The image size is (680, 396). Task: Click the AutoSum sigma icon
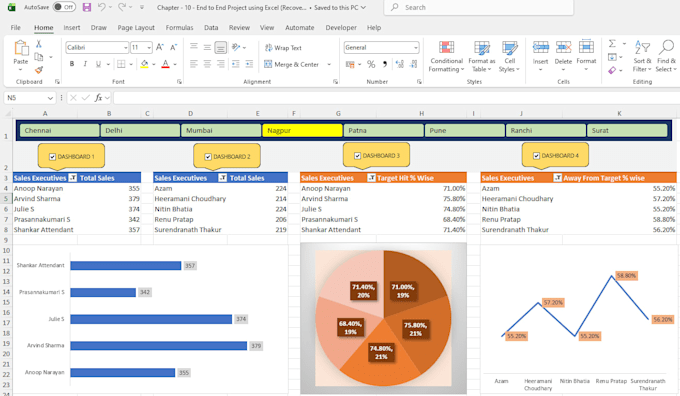(x=612, y=44)
